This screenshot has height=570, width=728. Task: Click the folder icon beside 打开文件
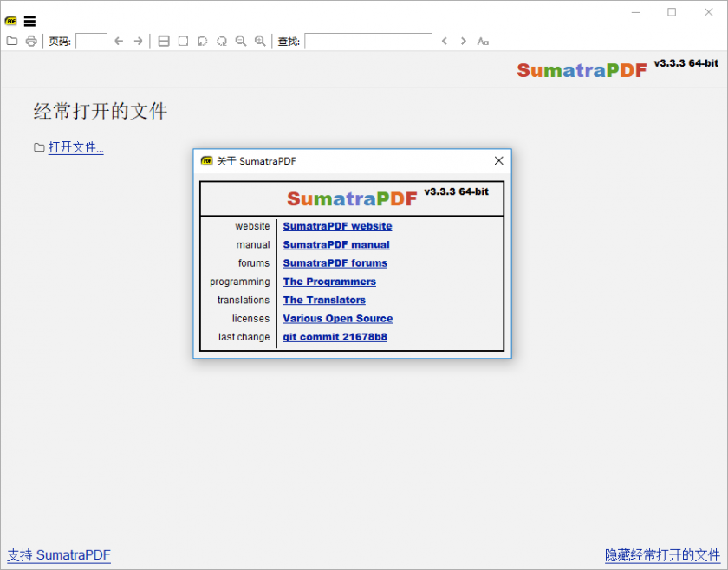point(39,147)
